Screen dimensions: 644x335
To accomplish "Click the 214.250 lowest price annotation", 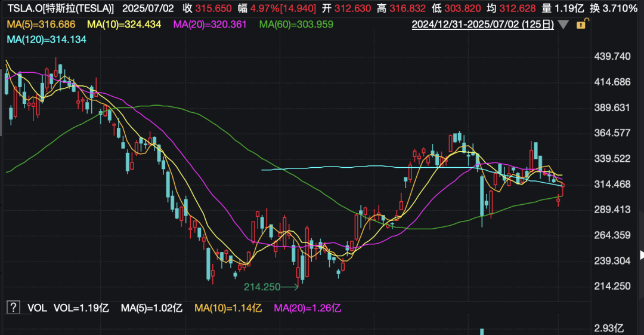I will coord(262,287).
